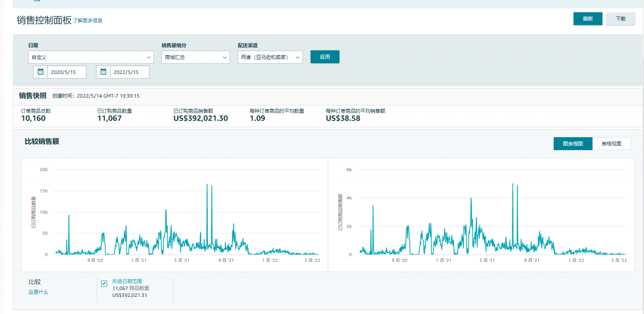
Task: Switch to the chart view tab
Action: click(573, 143)
